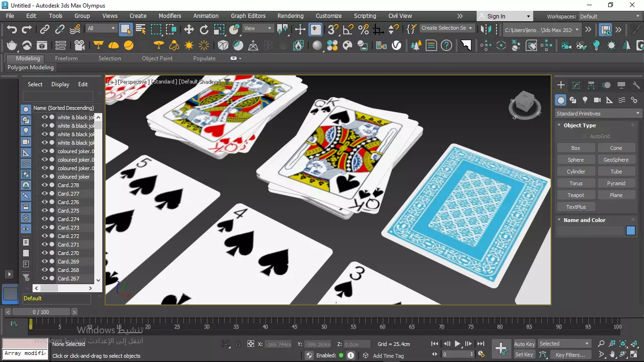This screenshot has height=362, width=644.
Task: Choose Rectangular Selection Region tool
Action: (156, 30)
